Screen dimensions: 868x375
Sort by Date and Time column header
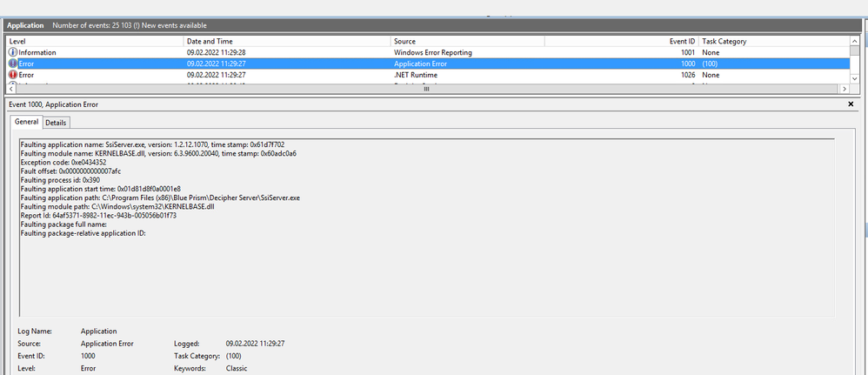[287, 41]
